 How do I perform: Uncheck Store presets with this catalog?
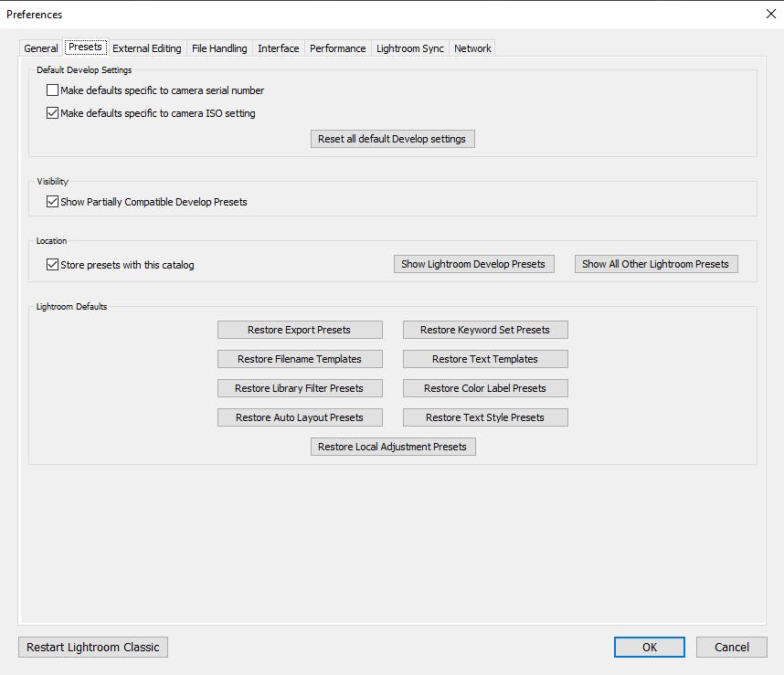point(53,265)
